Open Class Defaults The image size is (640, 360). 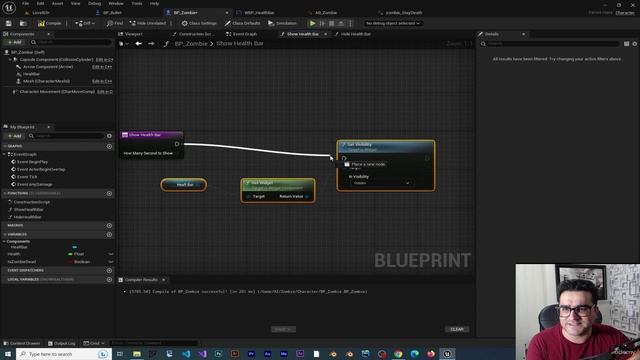coord(242,23)
